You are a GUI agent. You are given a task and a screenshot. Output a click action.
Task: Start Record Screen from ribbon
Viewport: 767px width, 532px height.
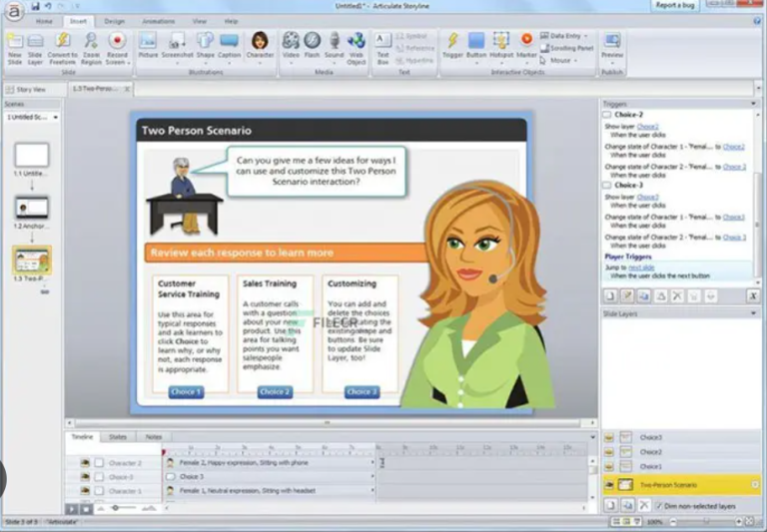pyautogui.click(x=118, y=48)
